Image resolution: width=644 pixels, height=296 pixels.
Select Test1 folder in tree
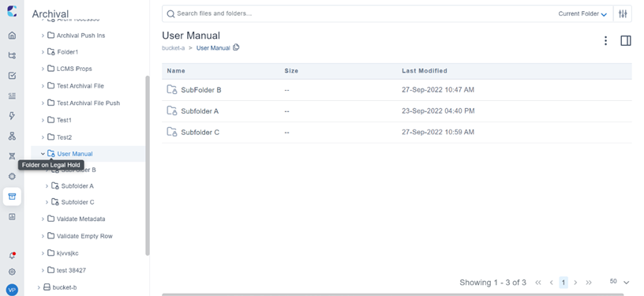click(x=64, y=120)
